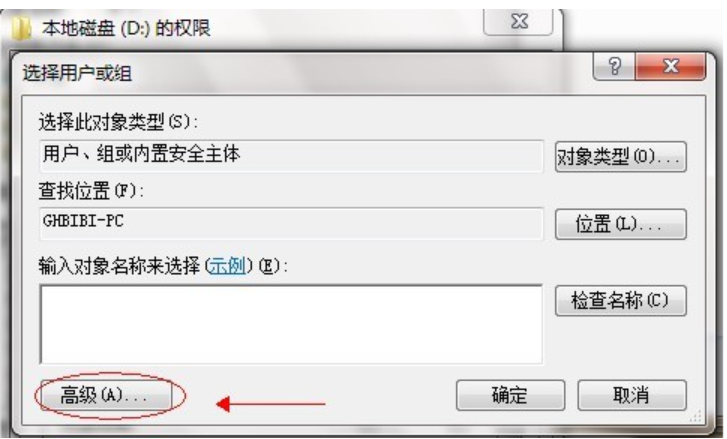
Task: Click the dialog resize grip corner
Action: 695,416
